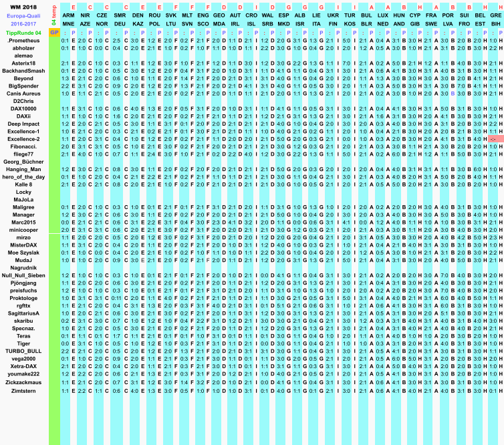Select the ARM column header
The height and width of the screenshot is (445, 504).
[68, 15]
